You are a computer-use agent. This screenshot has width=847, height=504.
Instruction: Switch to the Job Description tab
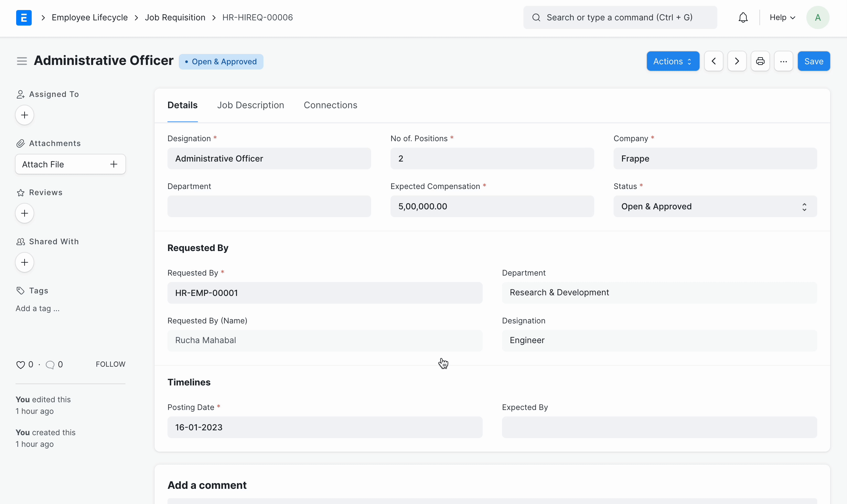pos(250,105)
